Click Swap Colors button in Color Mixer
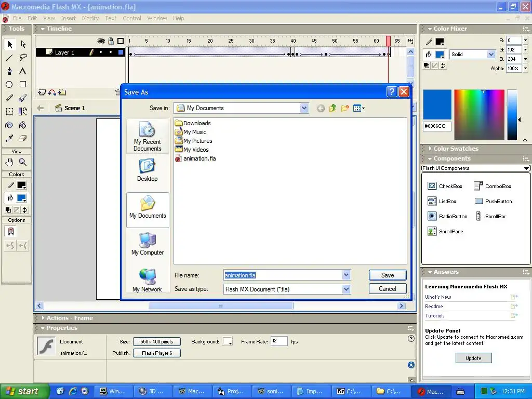532x399 pixels. click(x=443, y=65)
